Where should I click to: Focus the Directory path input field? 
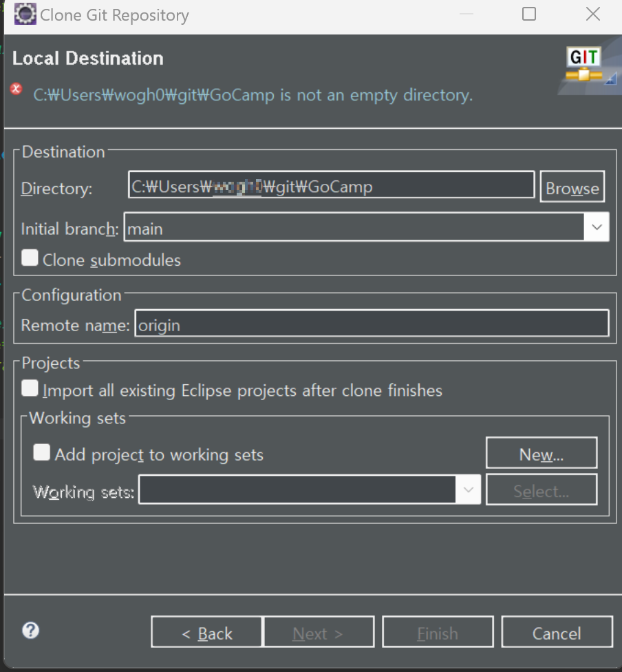coord(331,185)
